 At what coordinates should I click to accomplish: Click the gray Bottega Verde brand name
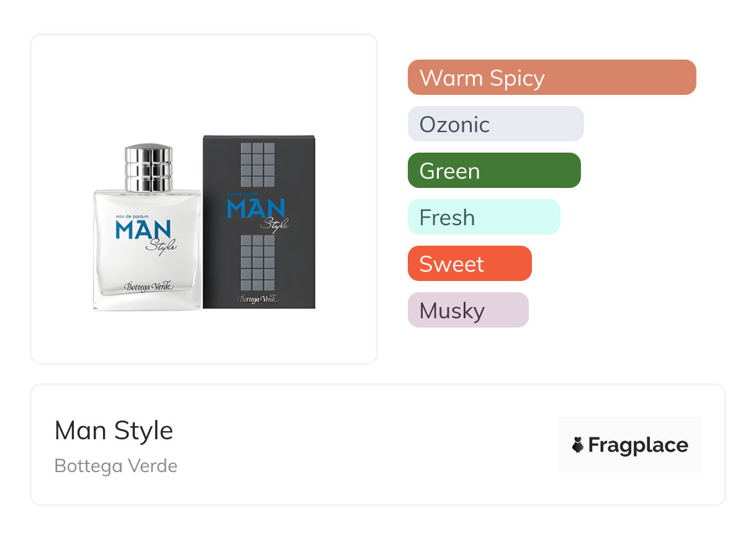(x=116, y=466)
